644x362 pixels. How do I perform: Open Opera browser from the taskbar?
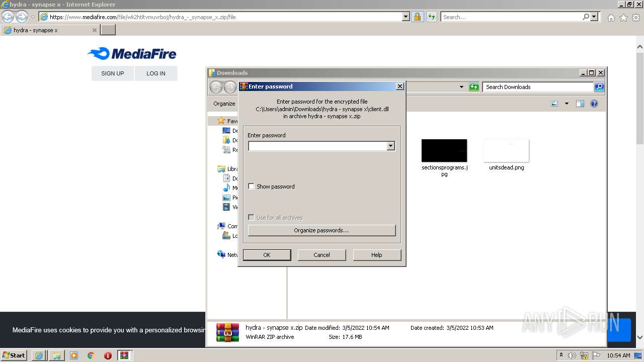pyautogui.click(x=108, y=355)
